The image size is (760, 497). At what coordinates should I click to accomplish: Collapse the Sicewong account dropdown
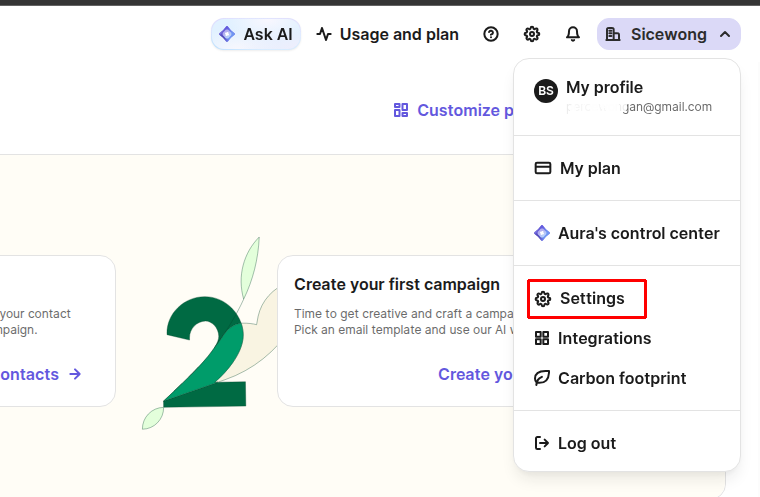(x=669, y=34)
